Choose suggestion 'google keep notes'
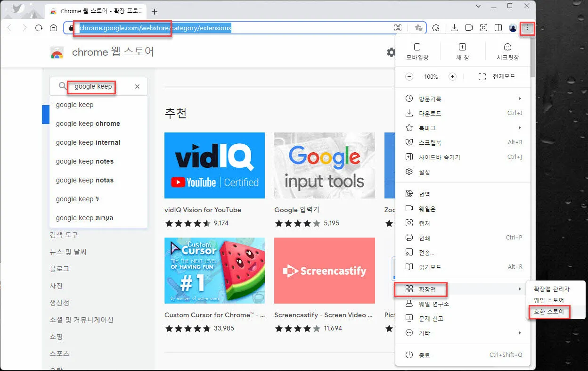This screenshot has width=588, height=371. coord(98,161)
